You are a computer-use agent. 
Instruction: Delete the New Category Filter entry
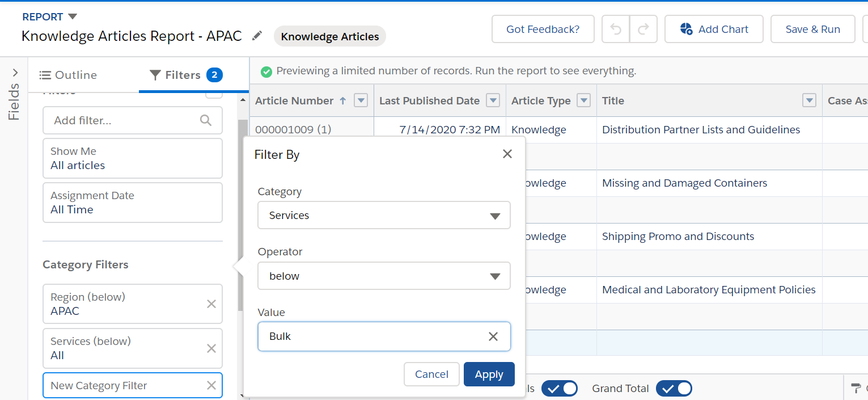click(x=211, y=386)
